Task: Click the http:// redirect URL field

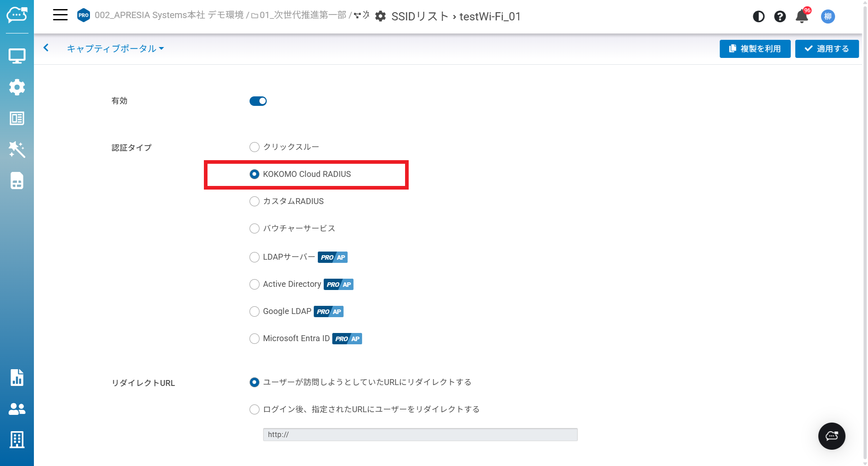Action: click(420, 435)
